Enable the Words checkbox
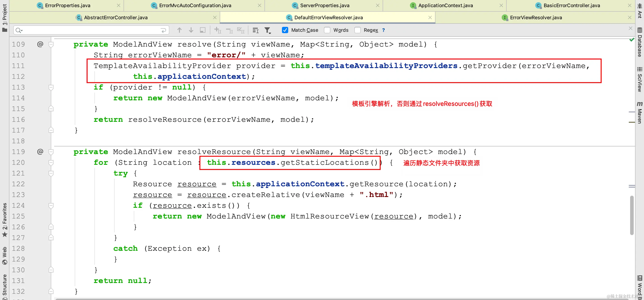The height and width of the screenshot is (300, 644). click(x=327, y=30)
